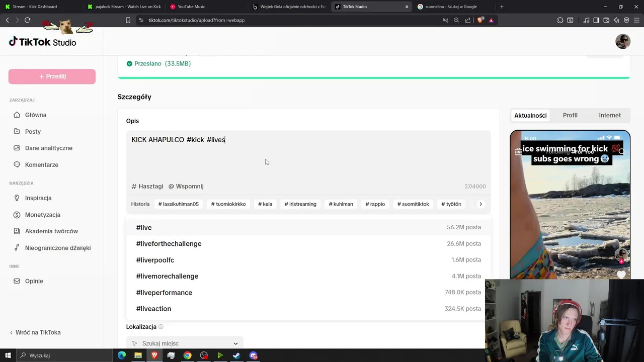Open Google Chrome from taskbar
644x362 pixels.
pos(187,355)
